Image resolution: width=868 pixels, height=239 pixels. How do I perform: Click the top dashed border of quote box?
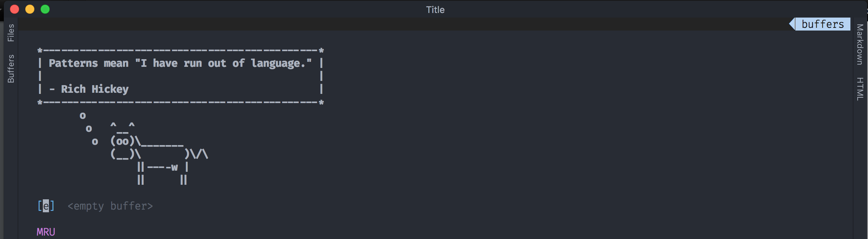pyautogui.click(x=180, y=50)
